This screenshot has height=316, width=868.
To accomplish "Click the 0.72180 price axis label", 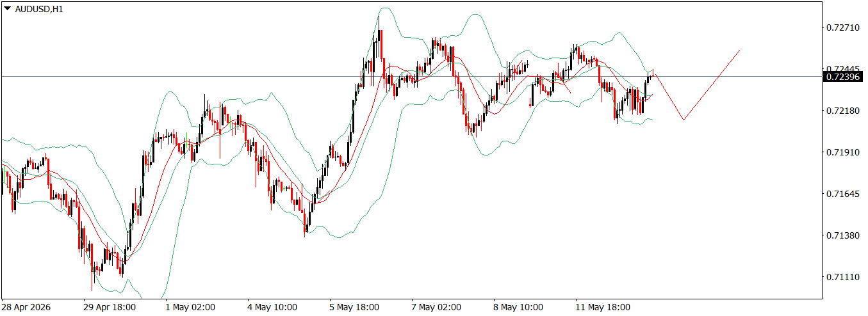I will click(843, 111).
